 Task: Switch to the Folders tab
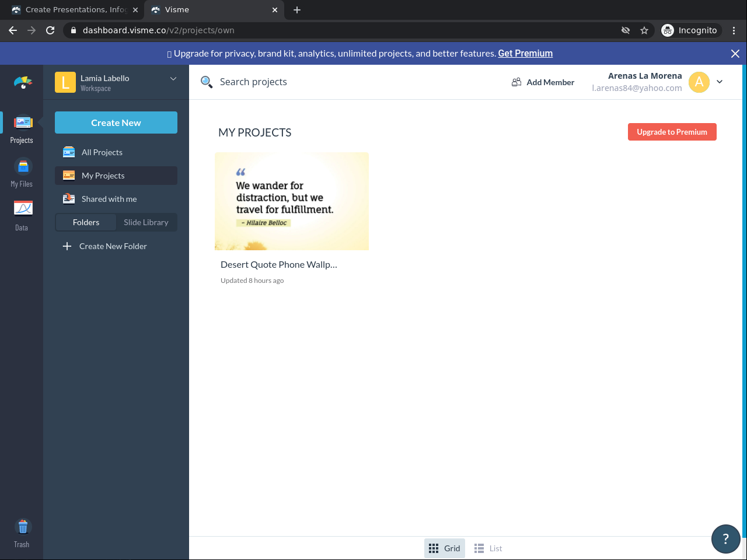[86, 222]
